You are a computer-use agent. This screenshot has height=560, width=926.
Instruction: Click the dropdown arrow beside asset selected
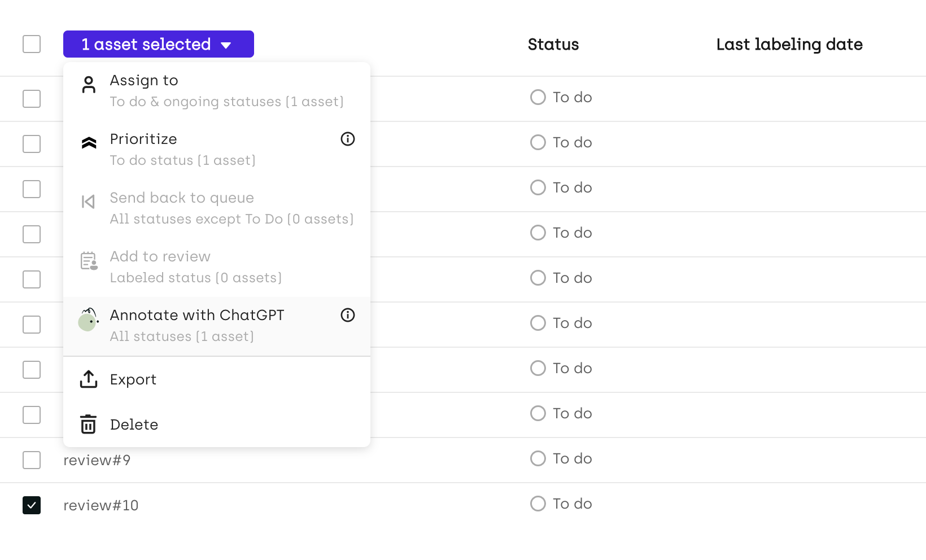(226, 45)
